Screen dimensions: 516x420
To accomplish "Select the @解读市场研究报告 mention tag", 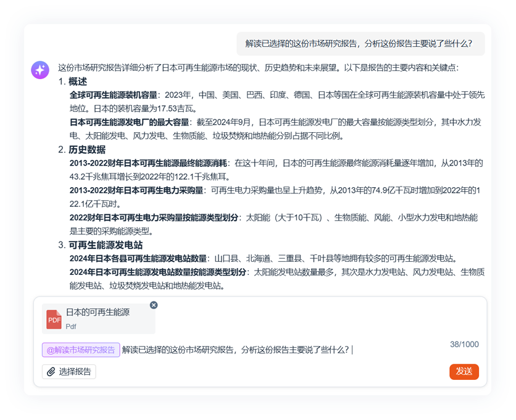I will 81,350.
